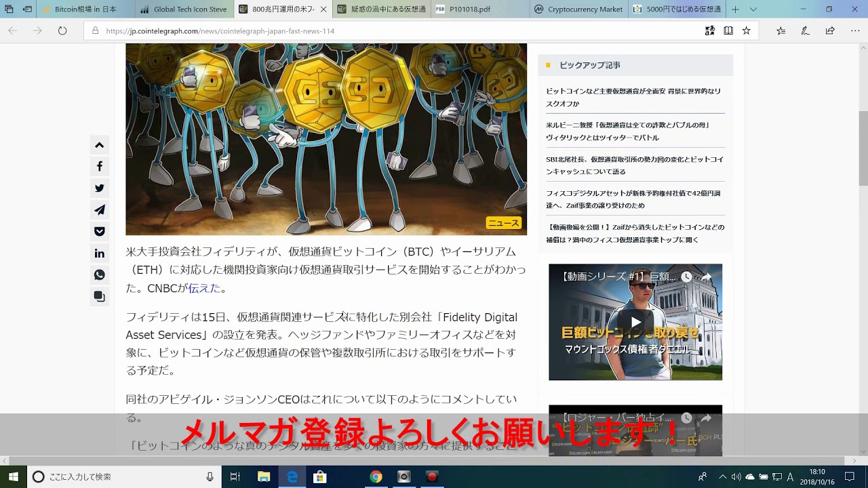
Task: Share article on Facebook via sidebar icon
Action: coord(100,167)
